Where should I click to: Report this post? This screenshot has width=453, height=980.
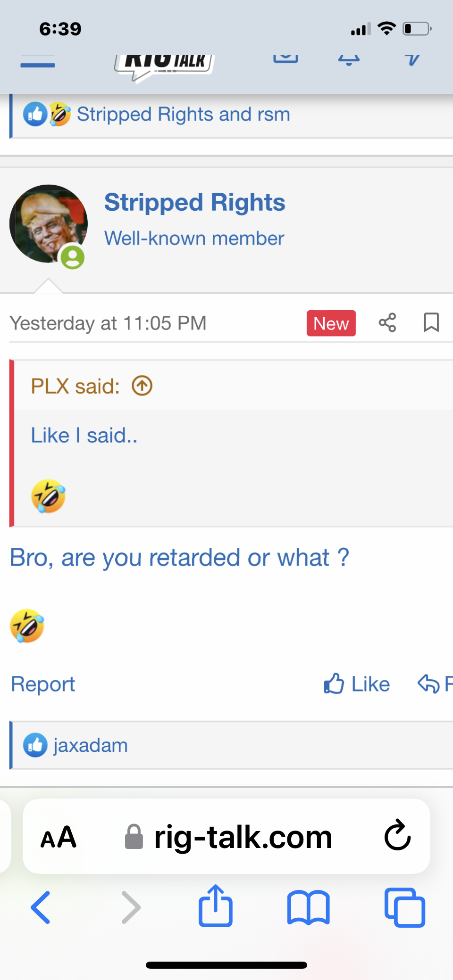point(42,684)
